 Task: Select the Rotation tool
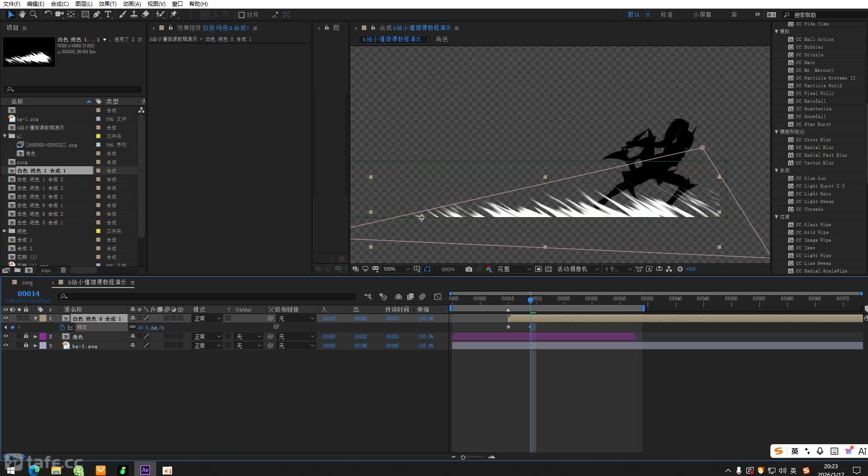click(48, 15)
